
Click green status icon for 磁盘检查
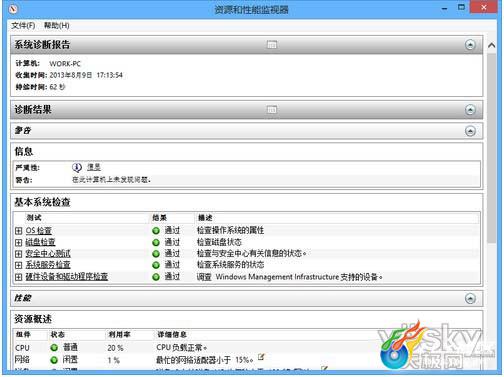click(x=156, y=242)
